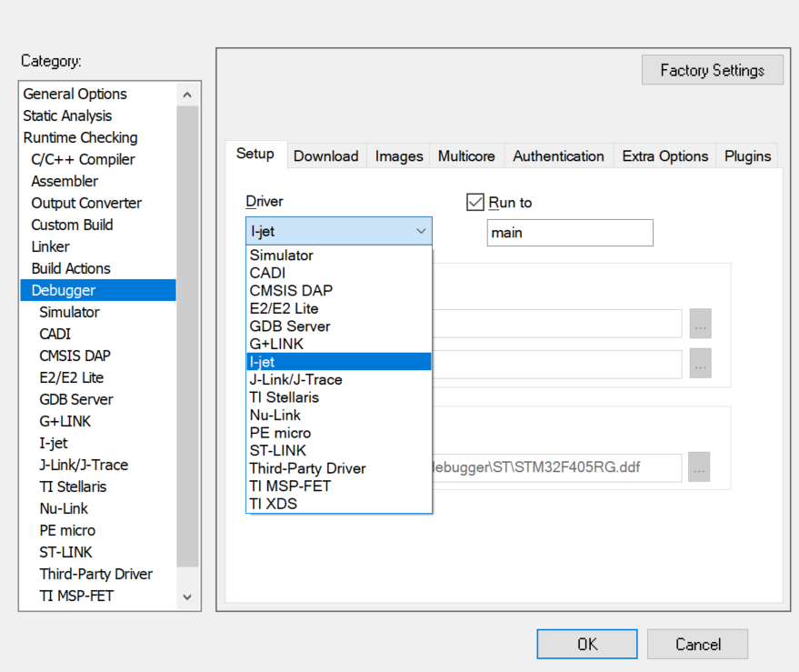Select J-Link/J-Trace in driver dropdown list

click(295, 379)
